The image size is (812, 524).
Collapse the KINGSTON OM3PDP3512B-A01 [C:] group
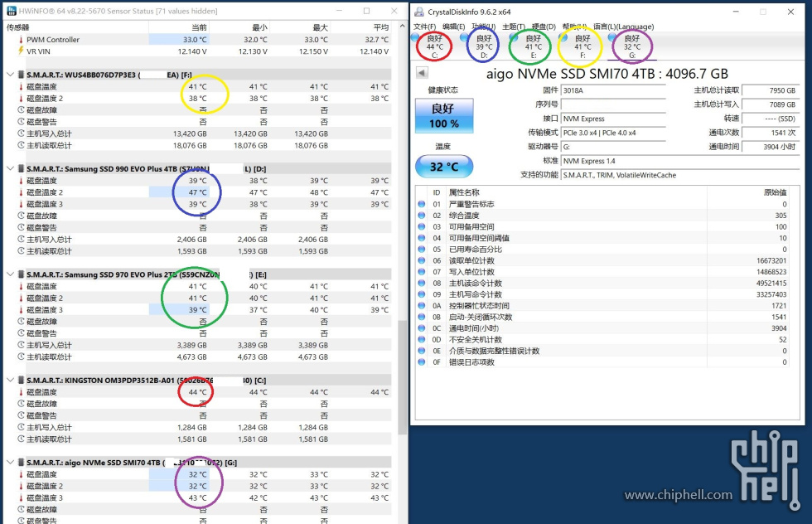click(x=10, y=380)
